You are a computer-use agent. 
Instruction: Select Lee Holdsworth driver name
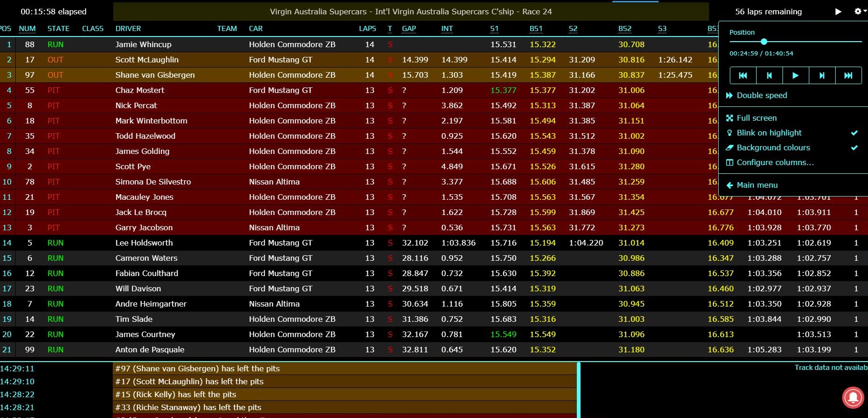coord(144,243)
